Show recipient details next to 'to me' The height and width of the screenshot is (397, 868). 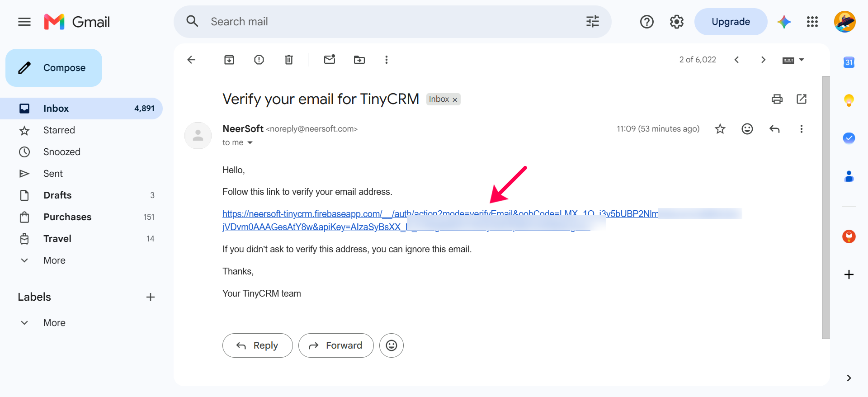pos(250,143)
